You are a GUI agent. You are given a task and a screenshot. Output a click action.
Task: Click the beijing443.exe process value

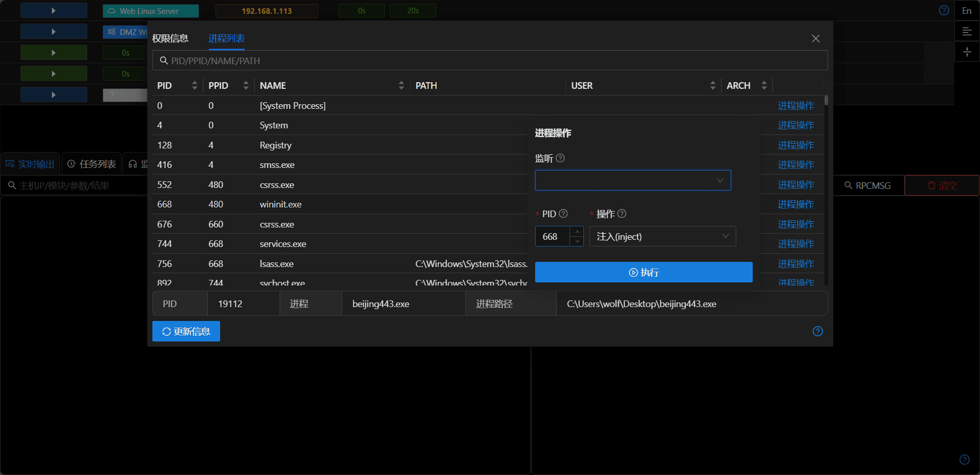click(x=381, y=303)
